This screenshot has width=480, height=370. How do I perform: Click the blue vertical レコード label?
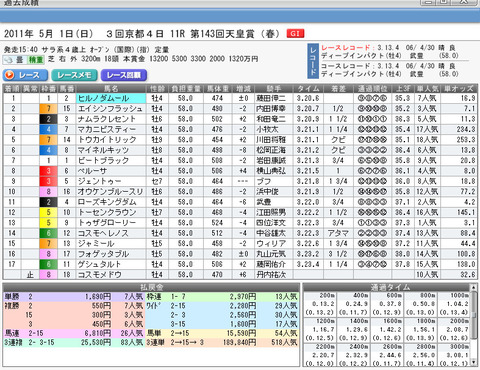[313, 61]
